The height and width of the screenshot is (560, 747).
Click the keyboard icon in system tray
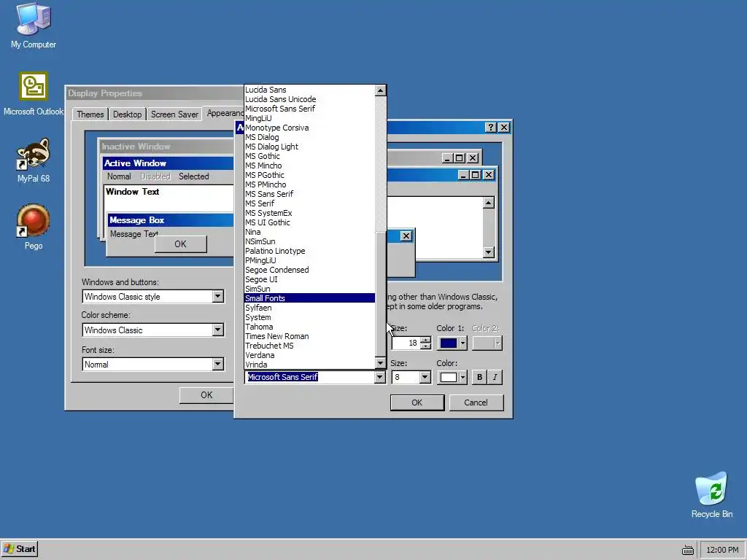pyautogui.click(x=687, y=550)
